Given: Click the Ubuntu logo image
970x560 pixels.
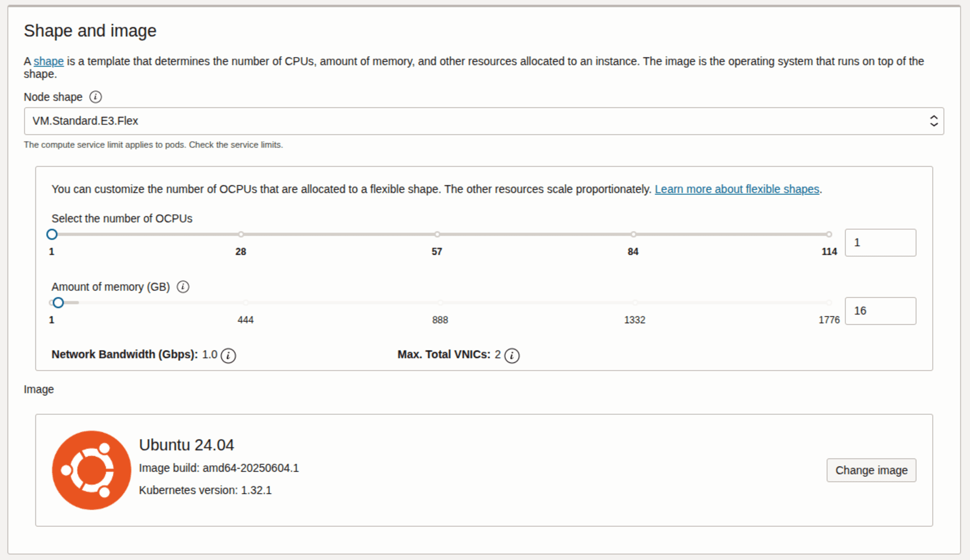Looking at the screenshot, I should pos(91,470).
